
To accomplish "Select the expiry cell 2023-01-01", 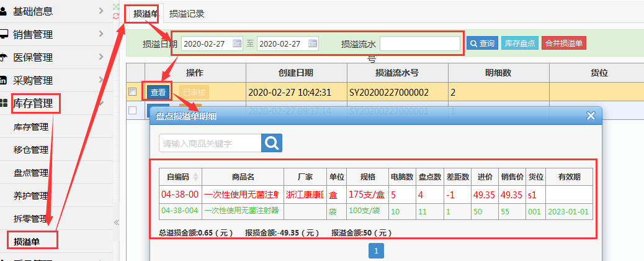I will [x=570, y=212].
